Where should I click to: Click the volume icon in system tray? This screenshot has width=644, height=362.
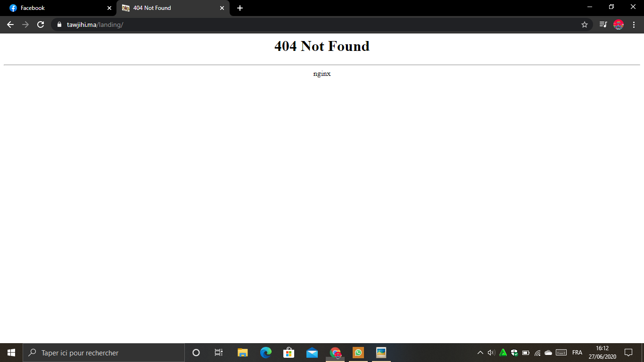(491, 353)
